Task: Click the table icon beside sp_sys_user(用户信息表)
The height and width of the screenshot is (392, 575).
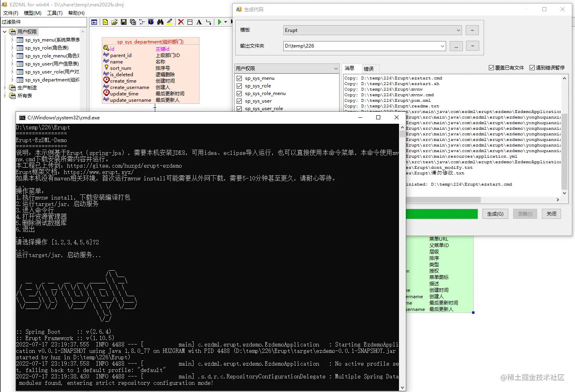Action: (x=20, y=64)
